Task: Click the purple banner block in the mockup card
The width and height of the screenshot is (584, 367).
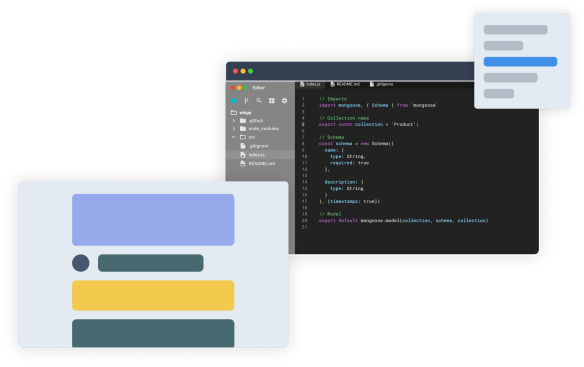Action: click(153, 220)
